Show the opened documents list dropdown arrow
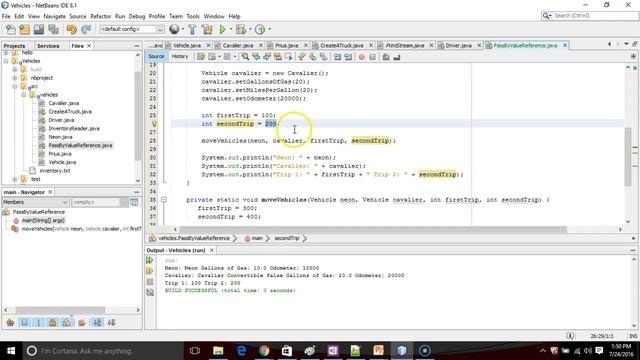Image resolution: width=640 pixels, height=360 pixels. click(626, 44)
